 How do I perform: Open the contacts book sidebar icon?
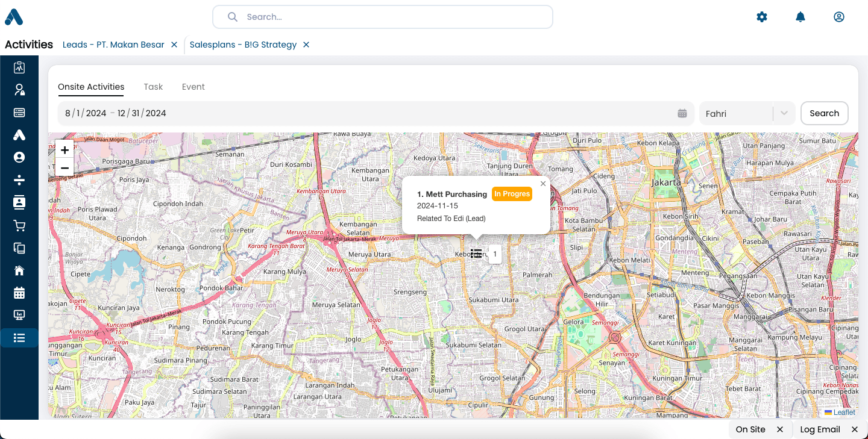click(19, 202)
